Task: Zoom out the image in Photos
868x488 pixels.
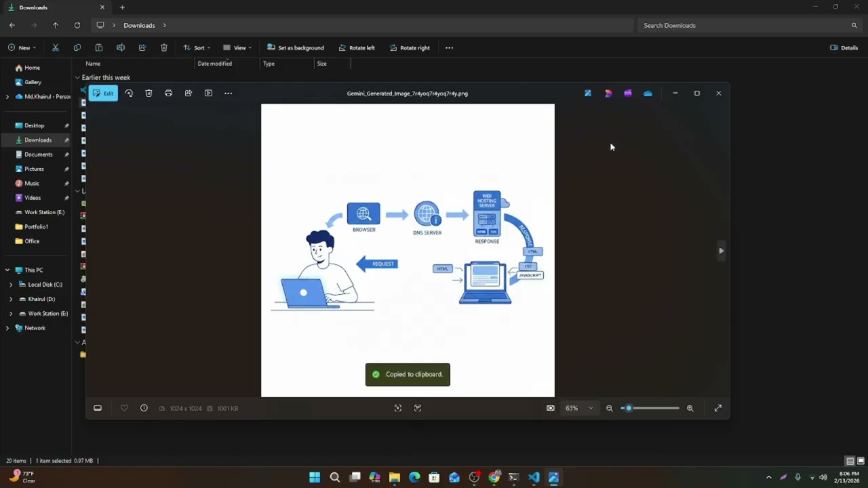Action: point(609,408)
